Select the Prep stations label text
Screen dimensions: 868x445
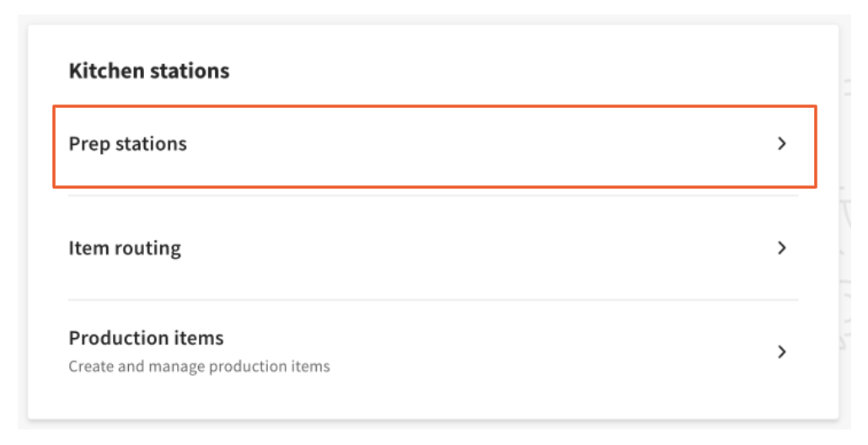click(x=127, y=144)
